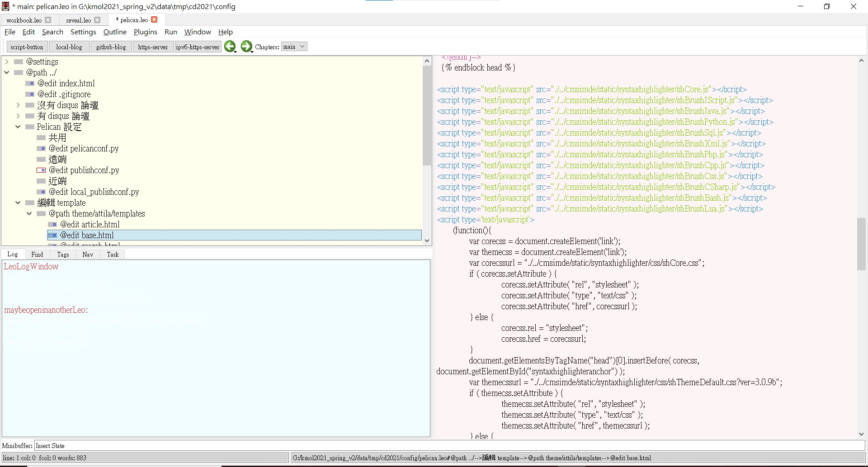Open the Search menu
868x467 pixels.
click(x=52, y=32)
